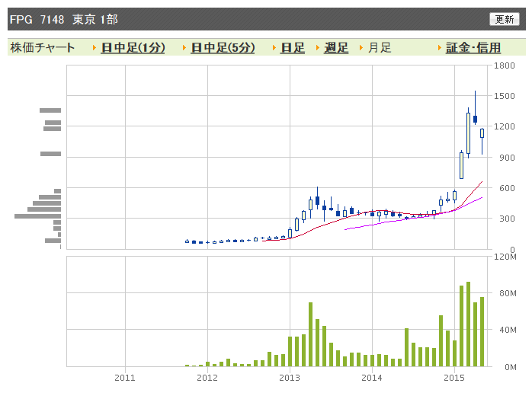This screenshot has height=396, width=532.
Task: Click orange arrow before 日中足(1分)
Action: (x=95, y=48)
